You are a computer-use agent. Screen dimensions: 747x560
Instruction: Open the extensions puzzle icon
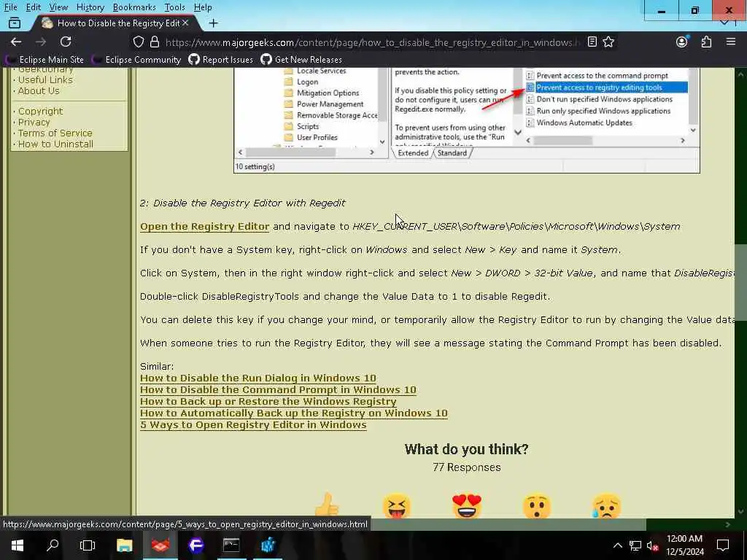point(706,42)
